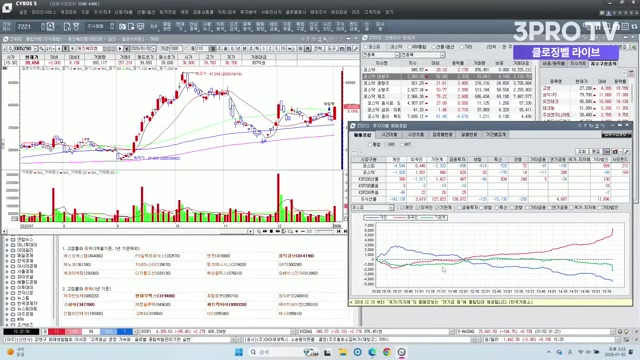Toggle the 개인 series checkbox
Viewport: 640px width, 360px height.
407,208
